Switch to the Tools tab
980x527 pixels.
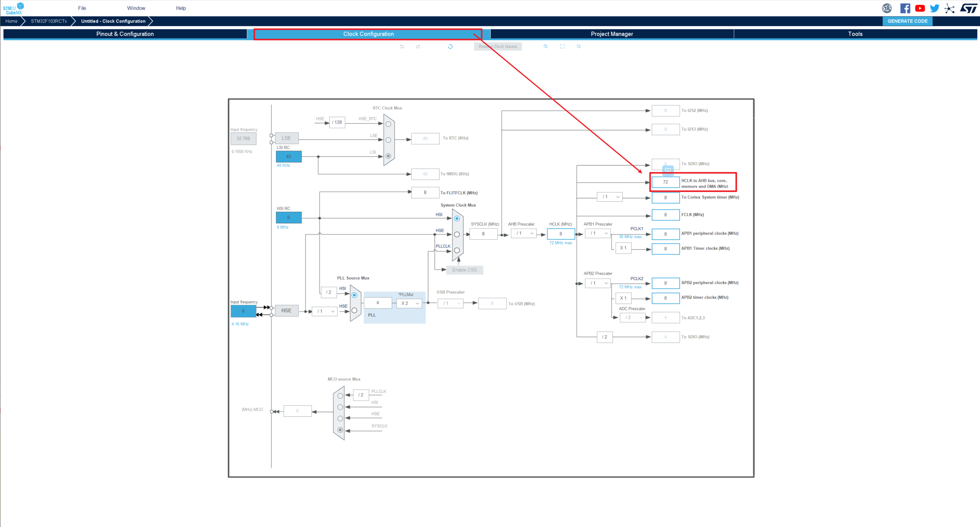point(855,34)
